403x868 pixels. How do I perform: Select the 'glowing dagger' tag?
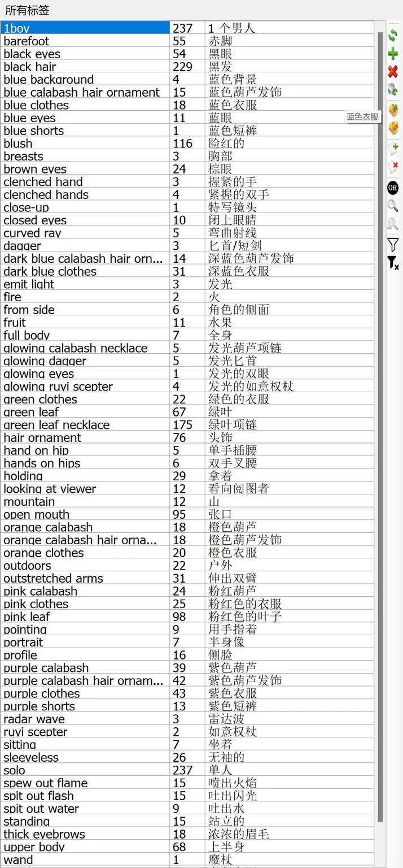(x=45, y=361)
